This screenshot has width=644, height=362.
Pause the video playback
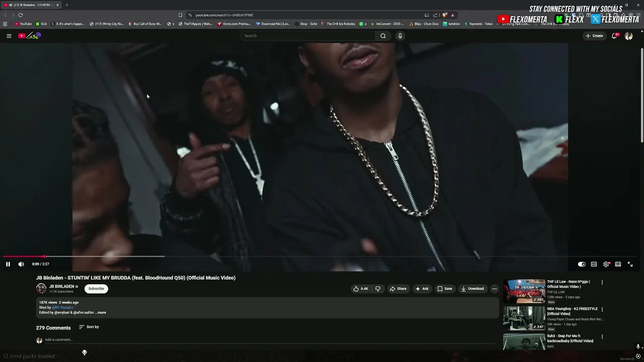point(8,264)
